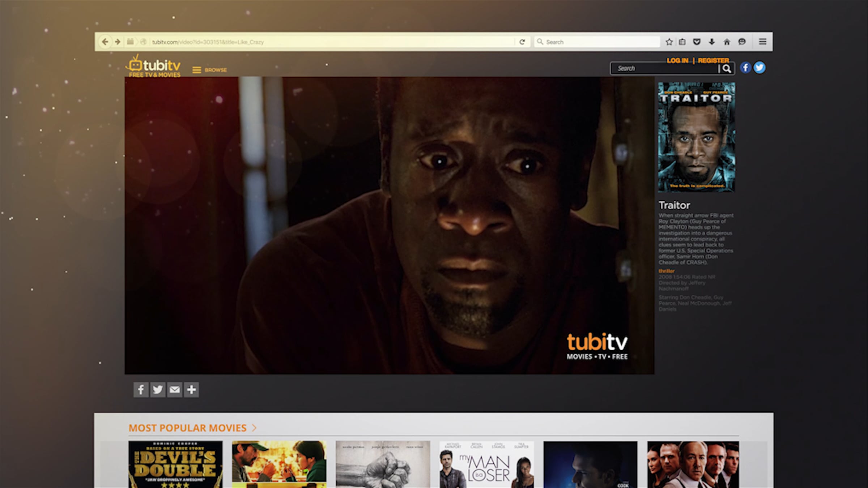Open the Browse hamburger icon
Viewport: 868px width, 488px height.
(x=196, y=70)
